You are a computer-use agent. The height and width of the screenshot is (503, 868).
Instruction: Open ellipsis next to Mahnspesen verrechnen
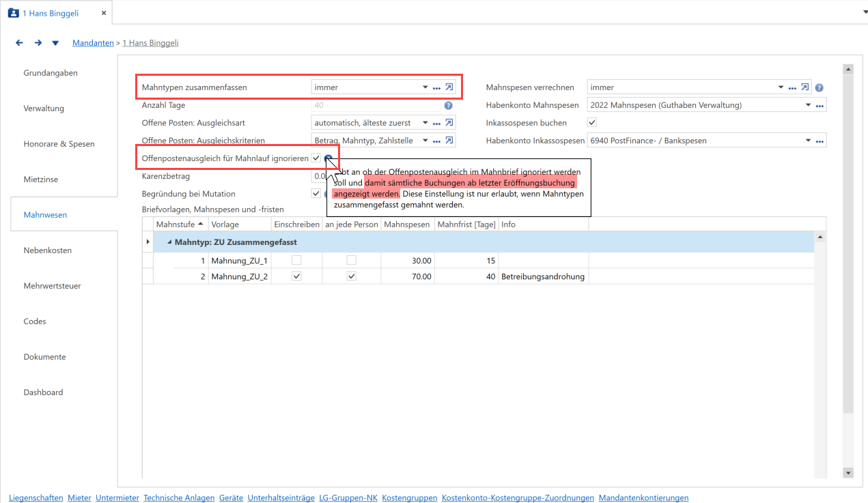[x=793, y=87]
